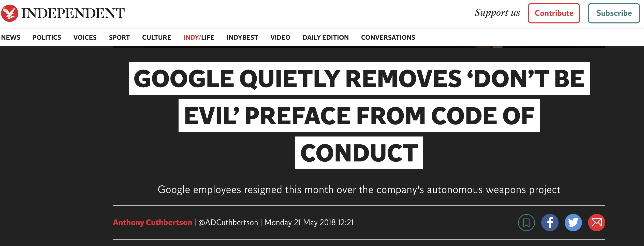Go to CONVERSATIONS section
This screenshot has width=644, height=246.
click(x=388, y=37)
